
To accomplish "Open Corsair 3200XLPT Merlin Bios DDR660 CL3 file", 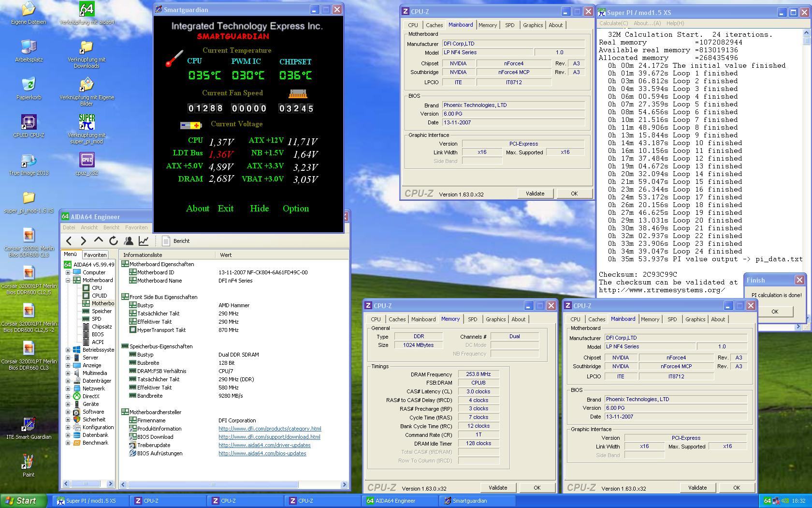I will point(29,356).
